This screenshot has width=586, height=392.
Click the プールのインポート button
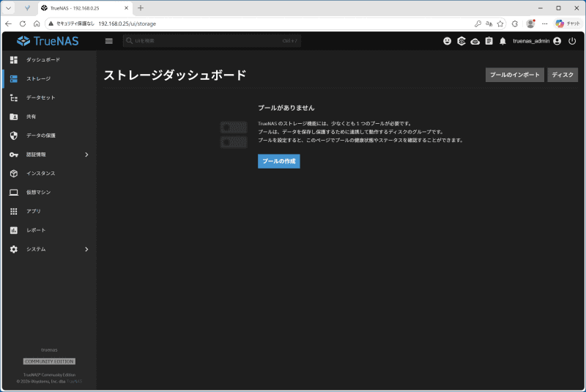point(515,75)
